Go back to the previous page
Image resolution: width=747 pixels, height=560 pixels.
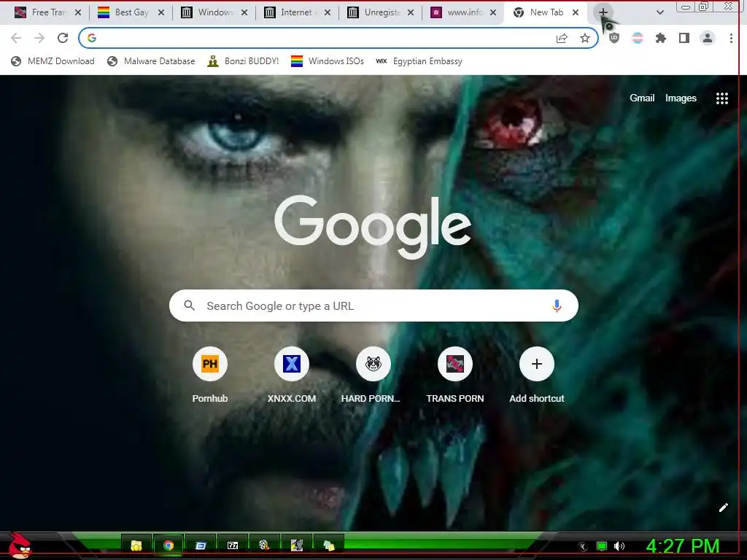16,38
